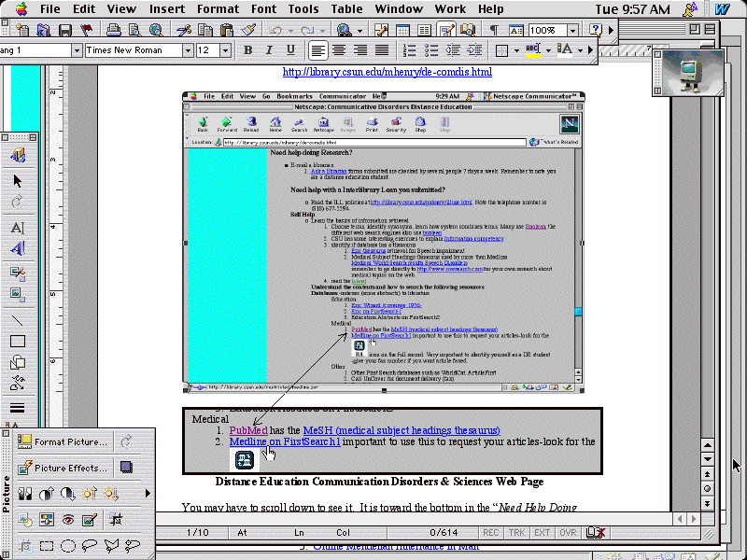Click the MeSH medical subject headings link
747x560 pixels.
[402, 430]
